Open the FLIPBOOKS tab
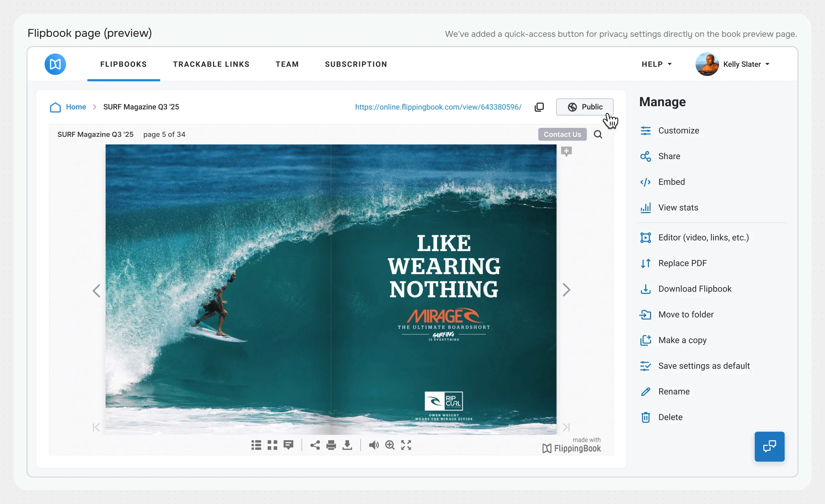825x504 pixels. pyautogui.click(x=123, y=64)
